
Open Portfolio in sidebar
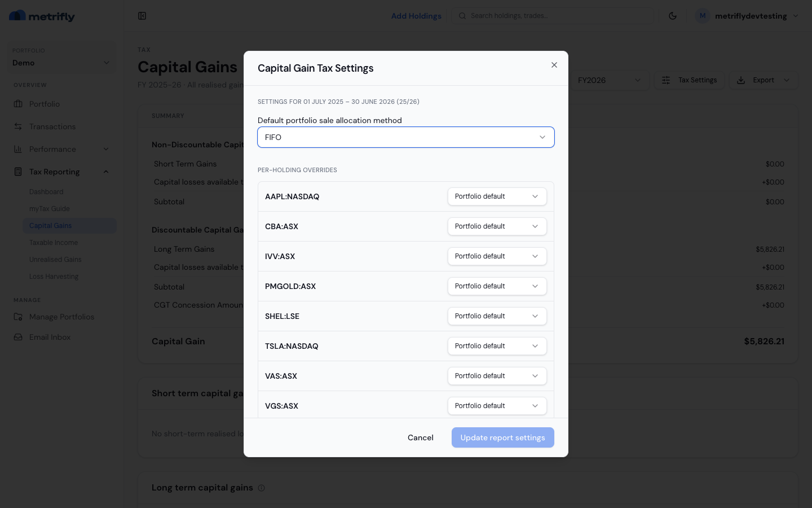click(x=61, y=104)
